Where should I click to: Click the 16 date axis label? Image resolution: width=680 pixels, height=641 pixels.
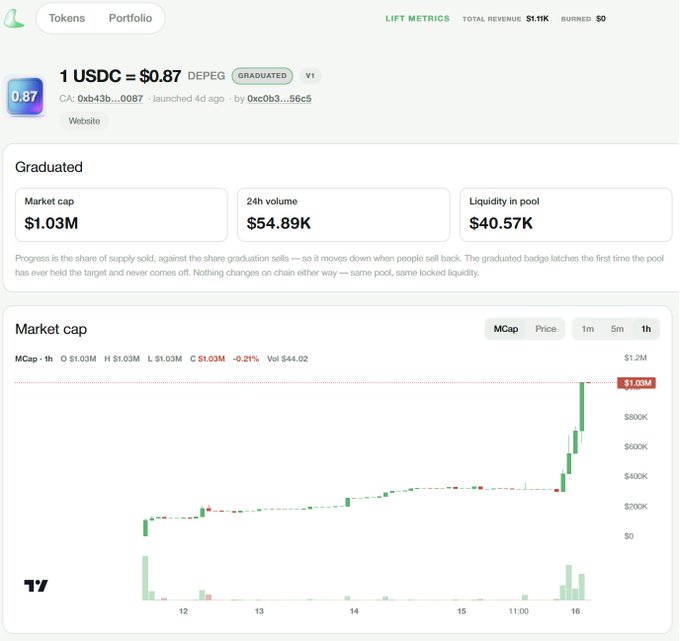point(575,611)
